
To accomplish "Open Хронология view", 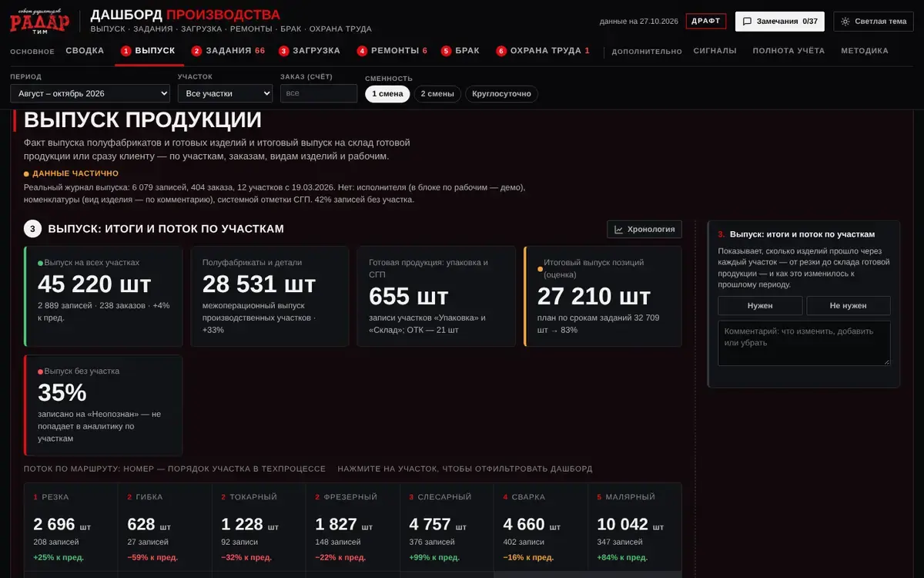I will coord(644,229).
